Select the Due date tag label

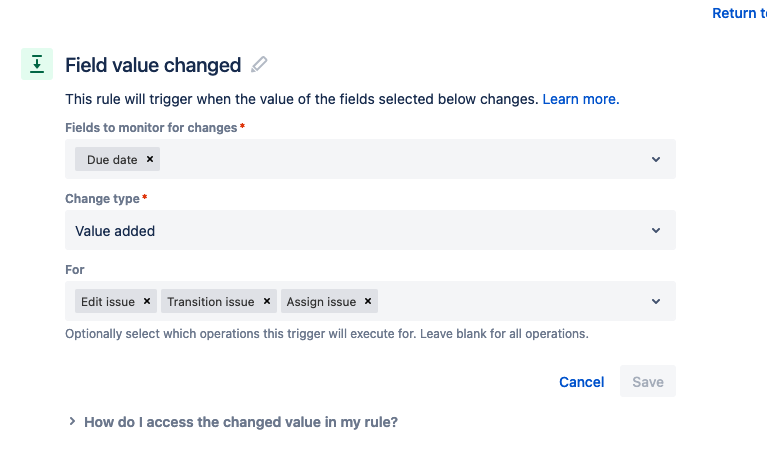point(112,159)
